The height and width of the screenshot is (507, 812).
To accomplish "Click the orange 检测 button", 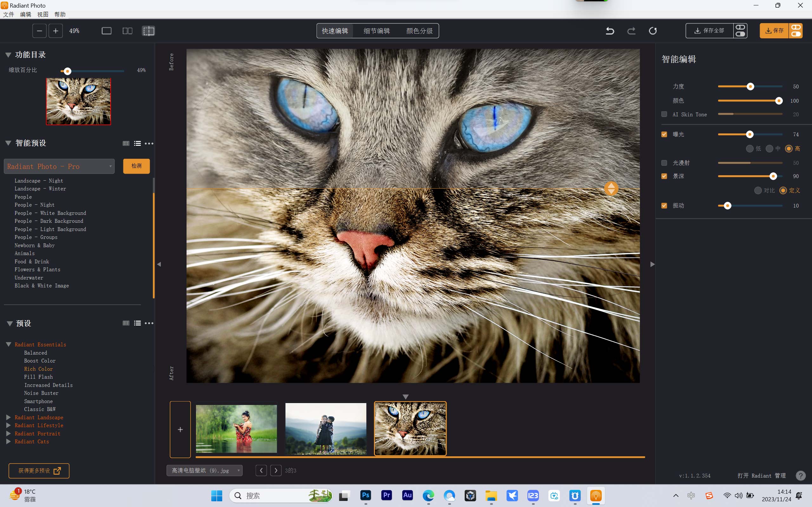I will click(136, 166).
